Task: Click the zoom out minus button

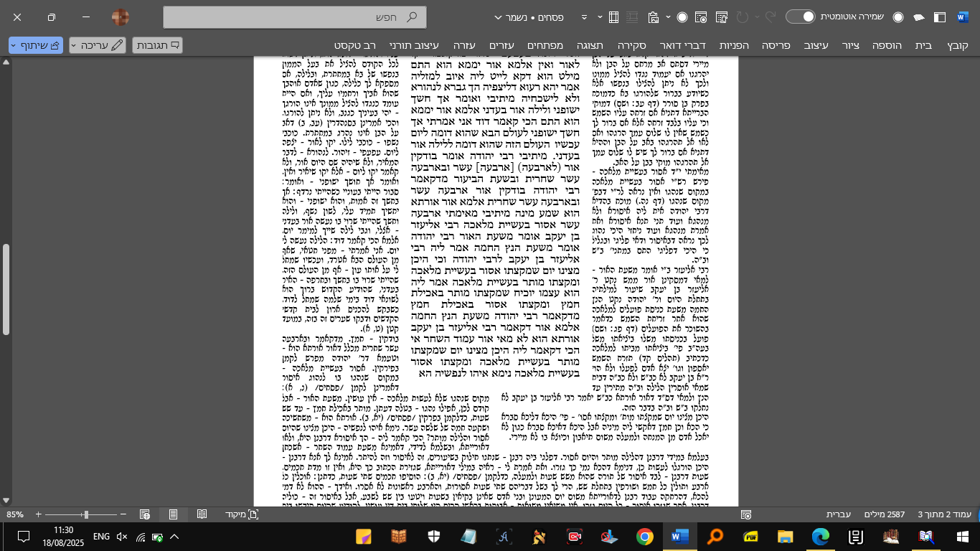Action: pyautogui.click(x=123, y=514)
